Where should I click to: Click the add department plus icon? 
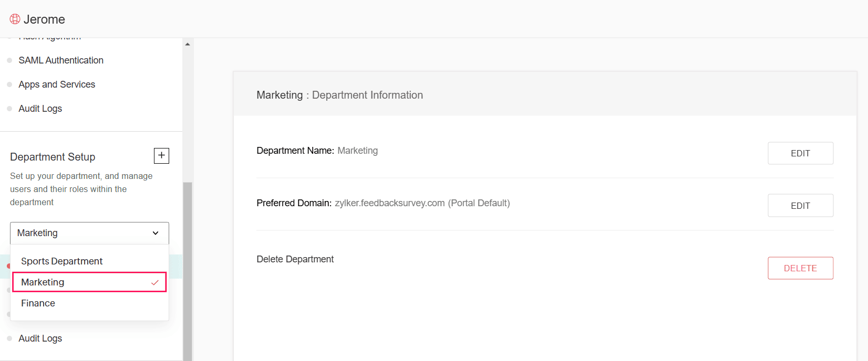[161, 155]
